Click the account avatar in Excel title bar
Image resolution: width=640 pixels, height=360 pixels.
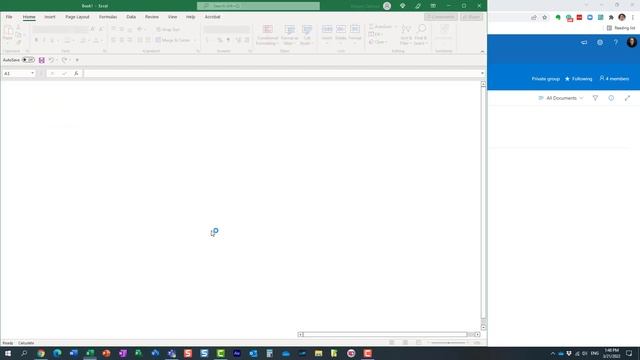pos(387,6)
